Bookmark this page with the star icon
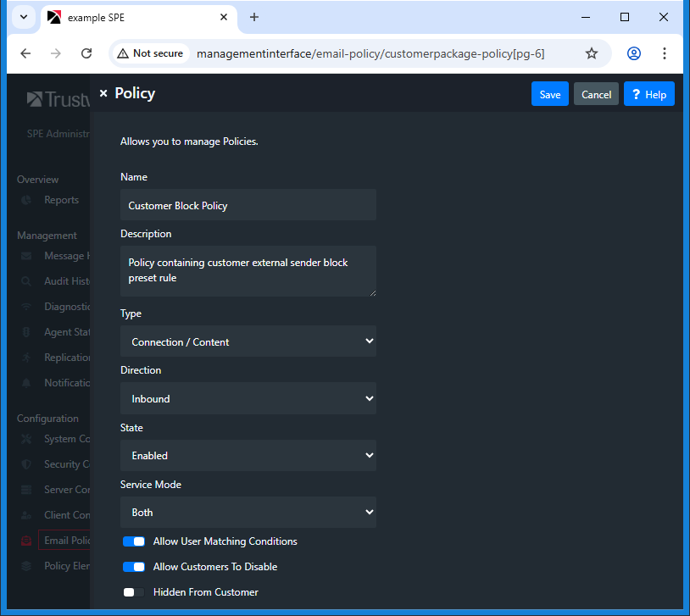The height and width of the screenshot is (616, 690). point(592,53)
